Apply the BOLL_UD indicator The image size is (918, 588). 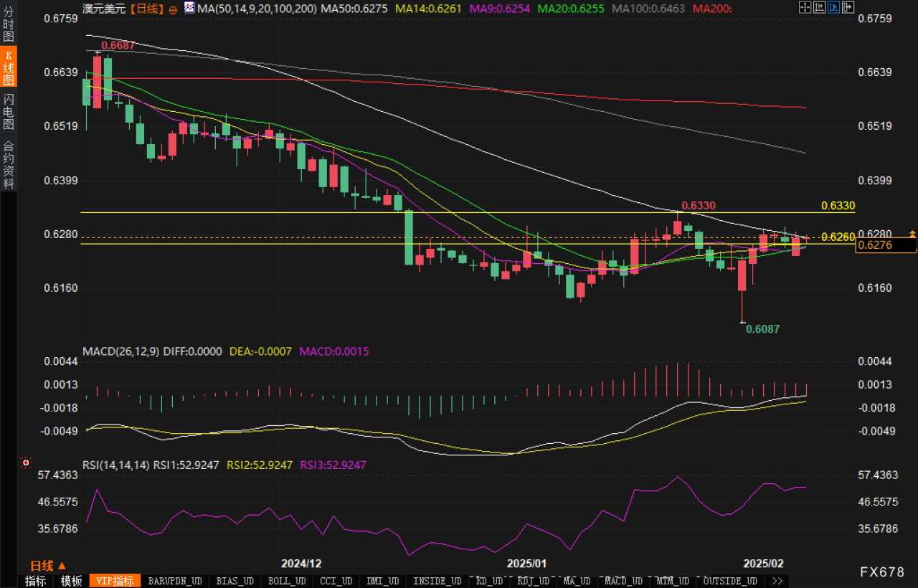[x=285, y=581]
